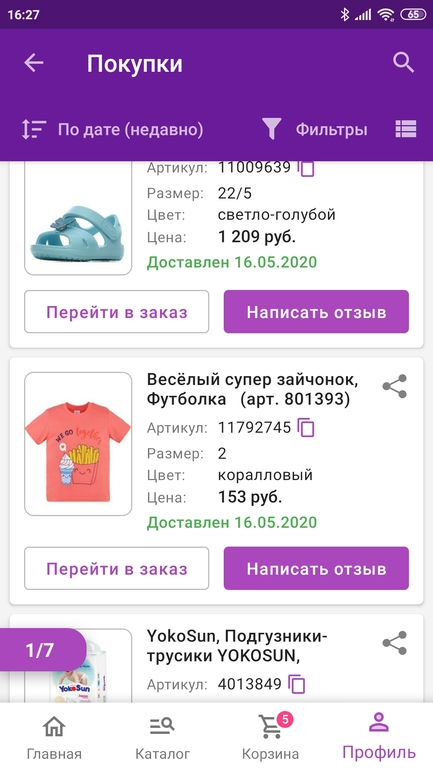Switch layout with the list view icon
This screenshot has width=433, height=770.
[x=406, y=129]
